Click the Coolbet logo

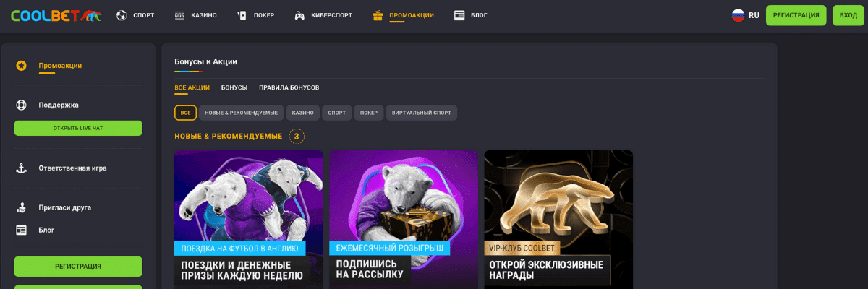pyautogui.click(x=56, y=15)
